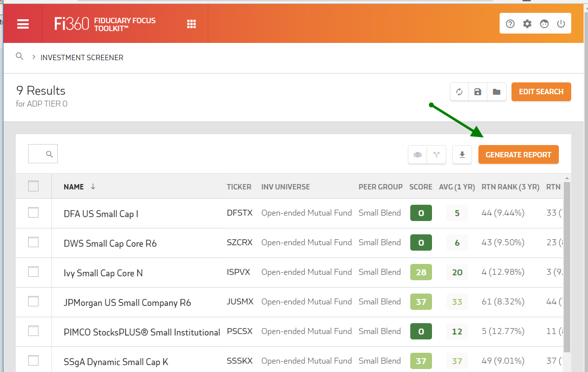
Task: Save the current search with disk icon
Action: pyautogui.click(x=477, y=92)
